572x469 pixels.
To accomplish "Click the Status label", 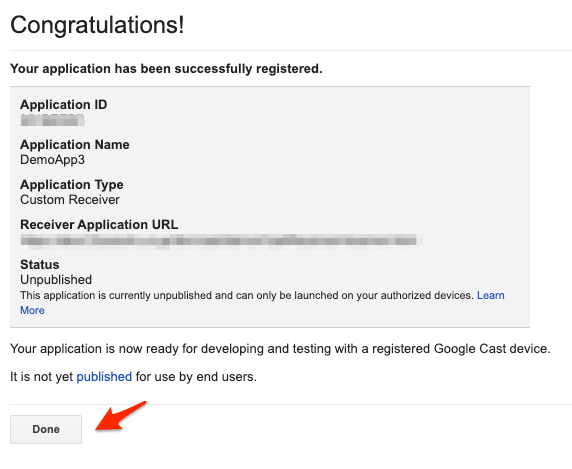I will [40, 264].
